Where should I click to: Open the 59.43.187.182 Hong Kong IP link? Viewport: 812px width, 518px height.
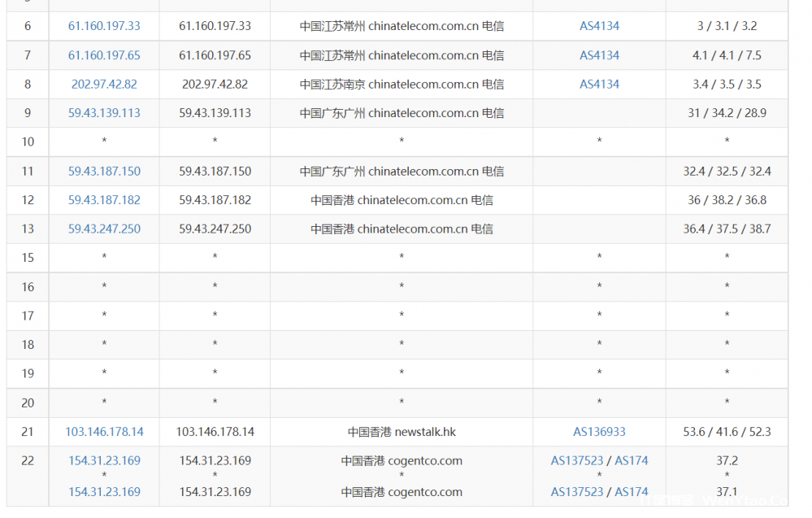pyautogui.click(x=103, y=200)
